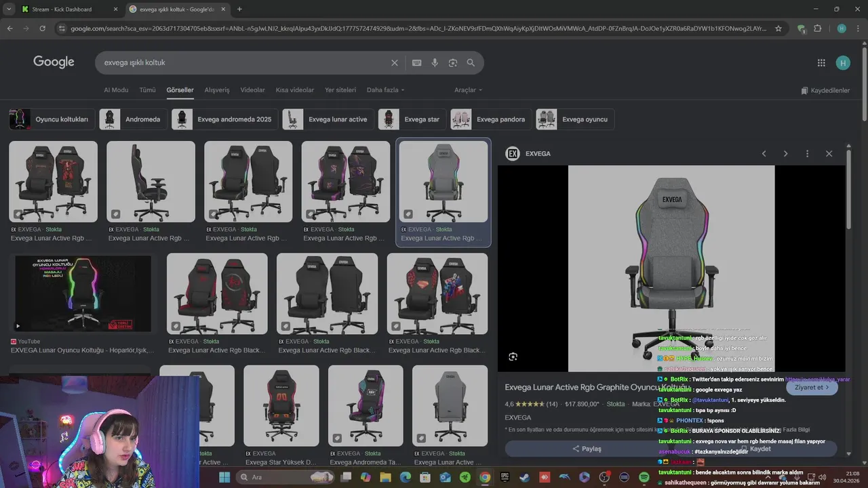
Task: Open the Yer siteleri tab
Action: pos(340,90)
